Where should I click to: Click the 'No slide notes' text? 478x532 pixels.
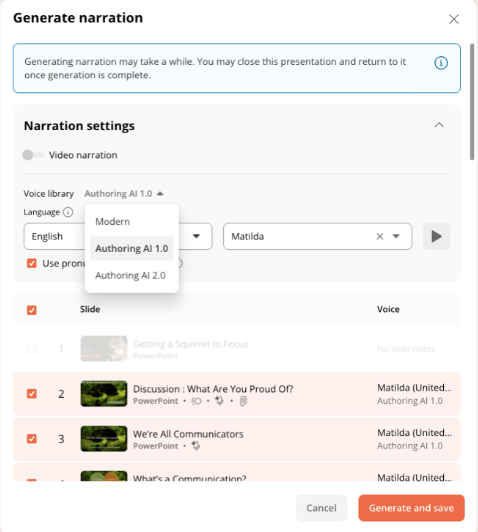[406, 349]
